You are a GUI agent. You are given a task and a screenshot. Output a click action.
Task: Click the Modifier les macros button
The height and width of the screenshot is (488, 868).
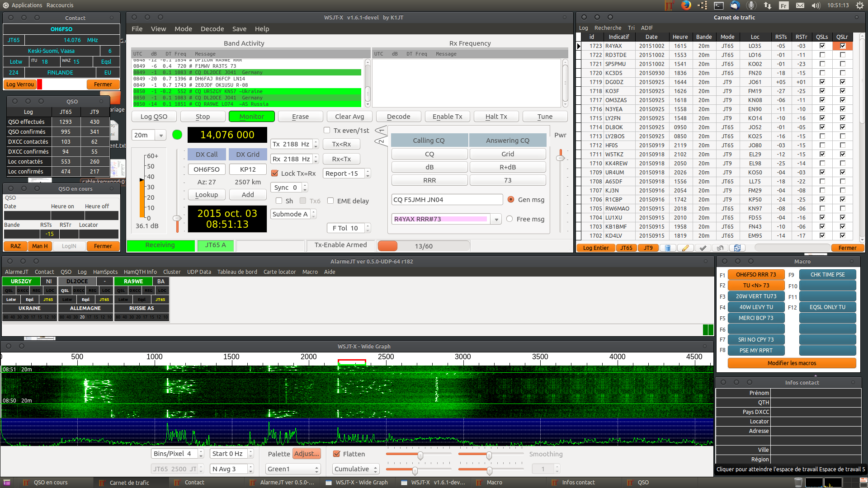[792, 363]
